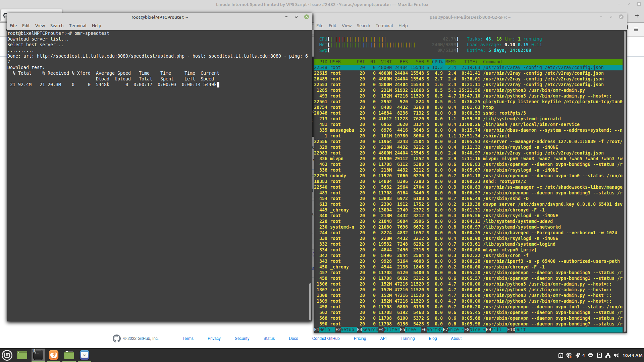Open the View menu in htop terminal window
Image resolution: width=644 pixels, height=362 pixels.
(x=346, y=25)
